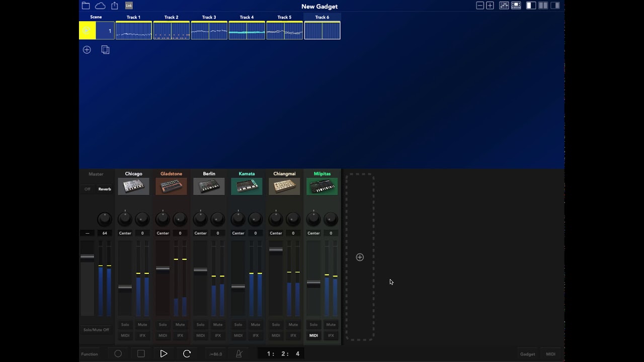This screenshot has width=644, height=362.
Task: Toggle Ableton Link button
Action: [x=129, y=6]
